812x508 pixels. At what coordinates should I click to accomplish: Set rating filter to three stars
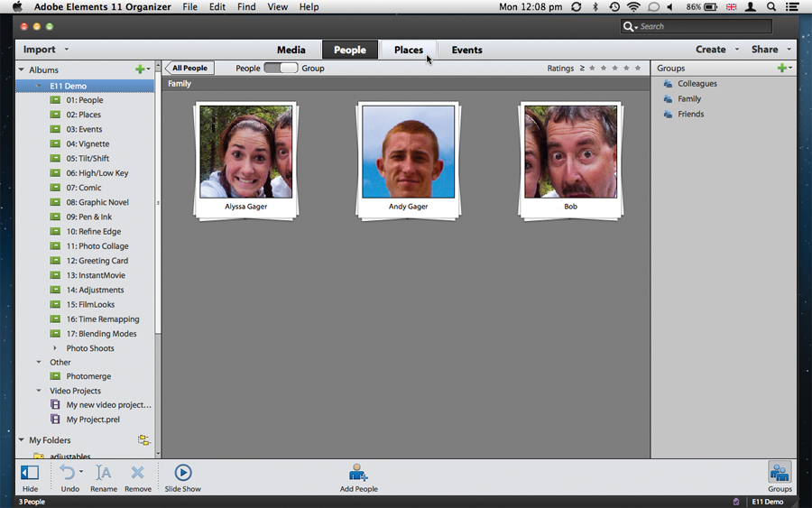[x=614, y=68]
